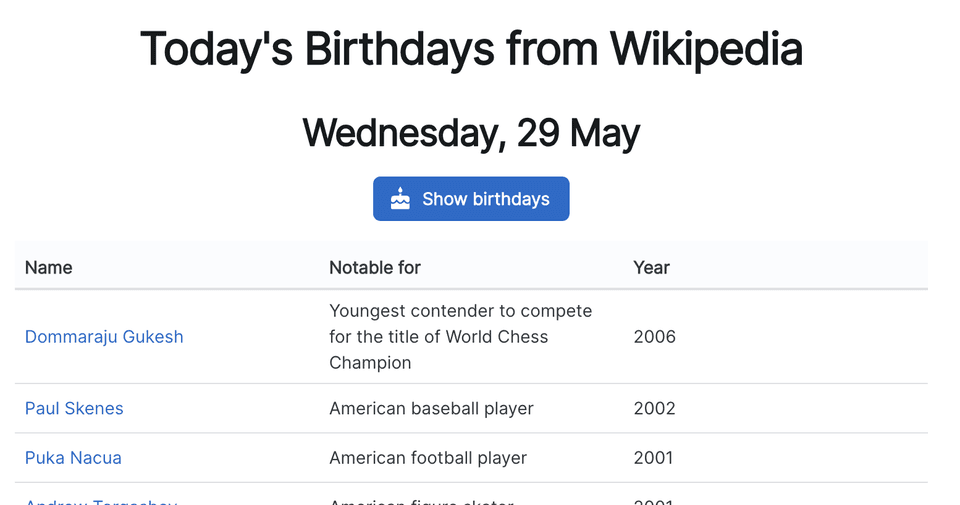Click the year 2001 in Puka Nacua's row

click(653, 458)
